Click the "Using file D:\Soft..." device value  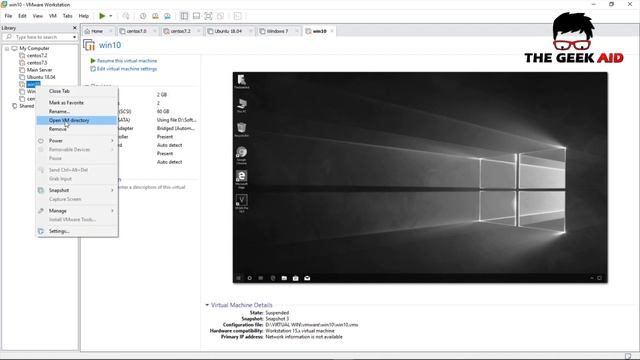tap(176, 120)
